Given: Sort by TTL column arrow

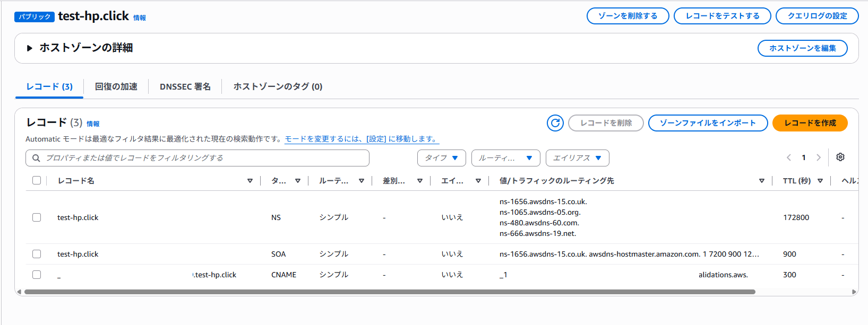Looking at the screenshot, I should (820, 181).
